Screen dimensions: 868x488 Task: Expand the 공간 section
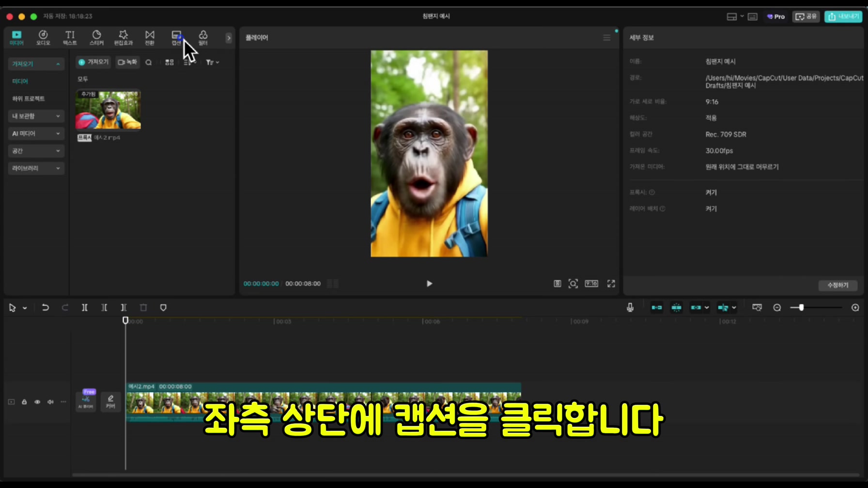36,151
